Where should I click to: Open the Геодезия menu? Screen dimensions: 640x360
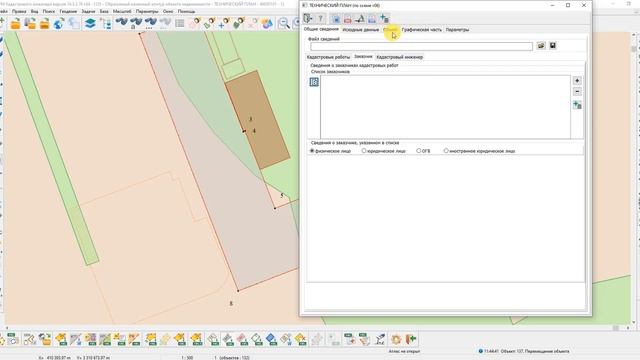[68, 11]
